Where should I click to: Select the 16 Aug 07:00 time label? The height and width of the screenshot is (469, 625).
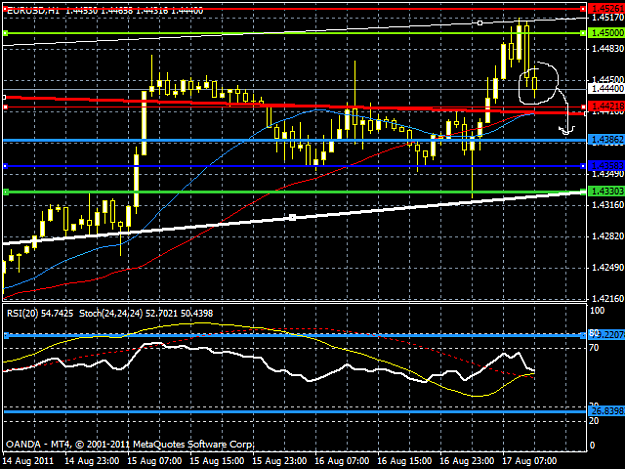click(x=342, y=461)
